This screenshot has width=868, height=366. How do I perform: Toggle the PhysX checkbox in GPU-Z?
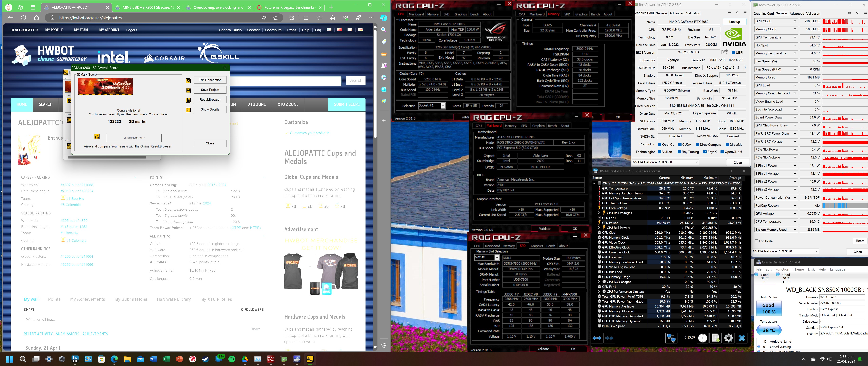click(705, 152)
